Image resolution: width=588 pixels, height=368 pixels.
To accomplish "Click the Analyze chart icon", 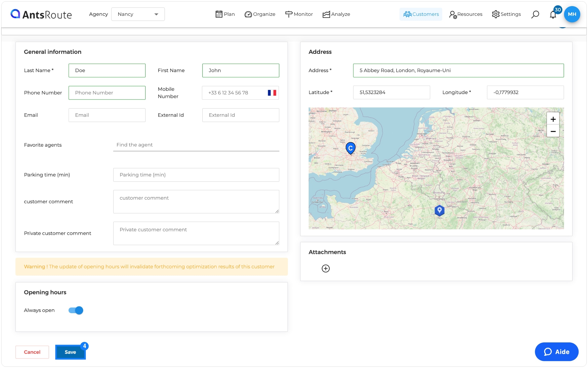I will coord(326,14).
